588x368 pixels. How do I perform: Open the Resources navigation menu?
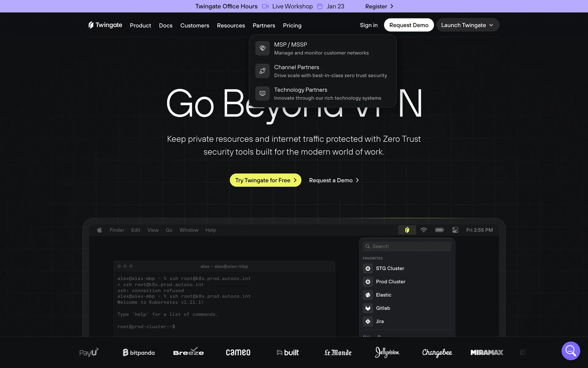231,25
